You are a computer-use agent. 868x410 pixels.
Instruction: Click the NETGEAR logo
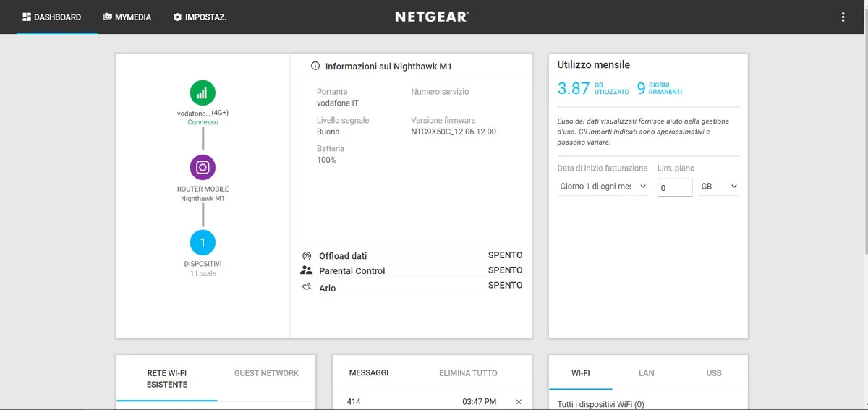(432, 17)
